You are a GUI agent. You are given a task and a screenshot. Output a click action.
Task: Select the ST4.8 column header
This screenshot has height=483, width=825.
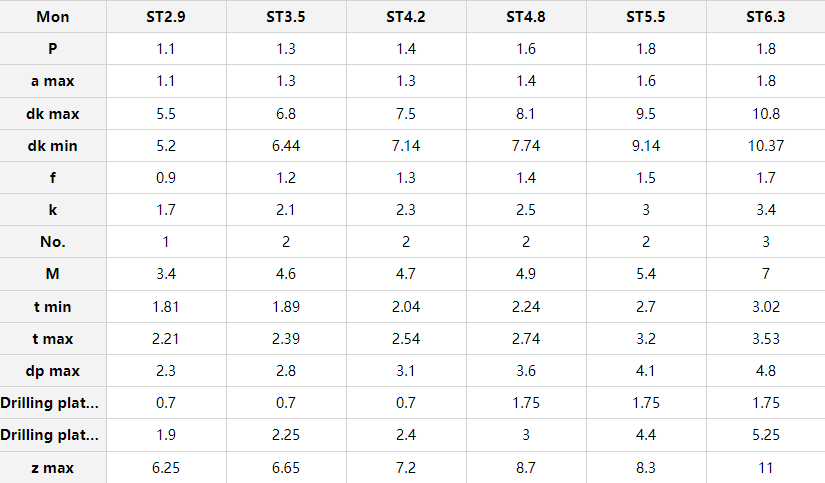(x=526, y=17)
